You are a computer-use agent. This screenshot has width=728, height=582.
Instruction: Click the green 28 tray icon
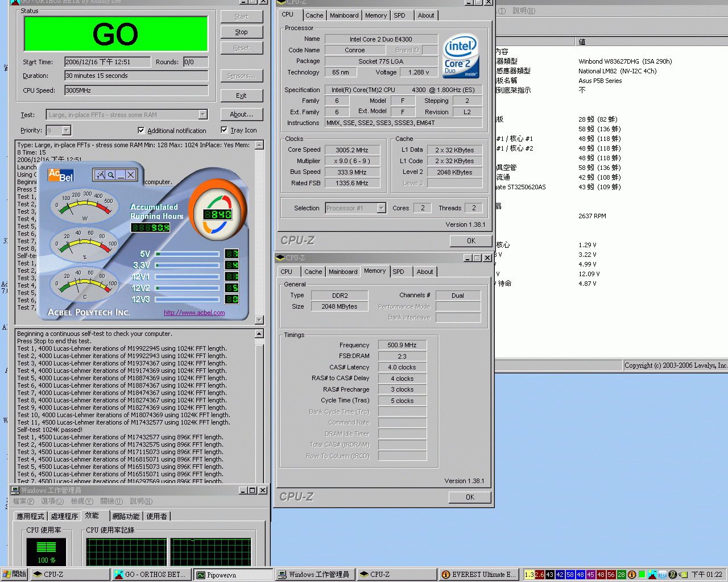tap(622, 575)
